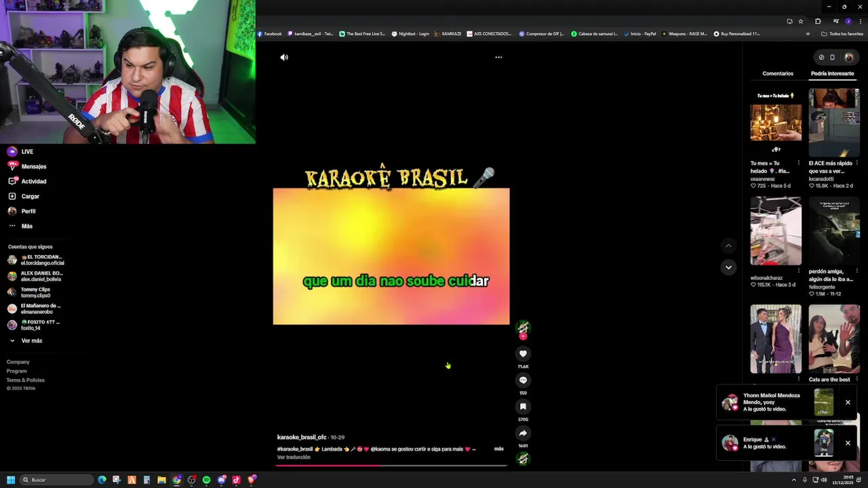This screenshot has height=488, width=868.
Task: Open the karaoke_brasil_ofc profile name
Action: pos(302,437)
